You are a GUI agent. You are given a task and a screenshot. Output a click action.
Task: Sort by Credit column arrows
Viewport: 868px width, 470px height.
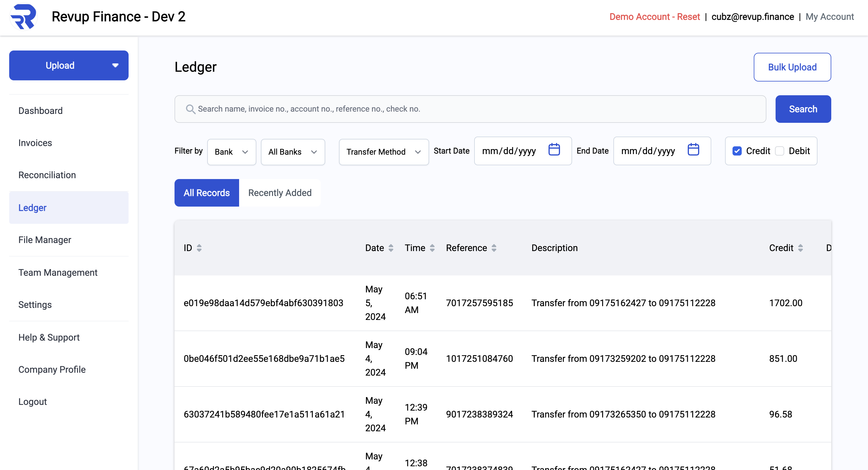pos(800,248)
